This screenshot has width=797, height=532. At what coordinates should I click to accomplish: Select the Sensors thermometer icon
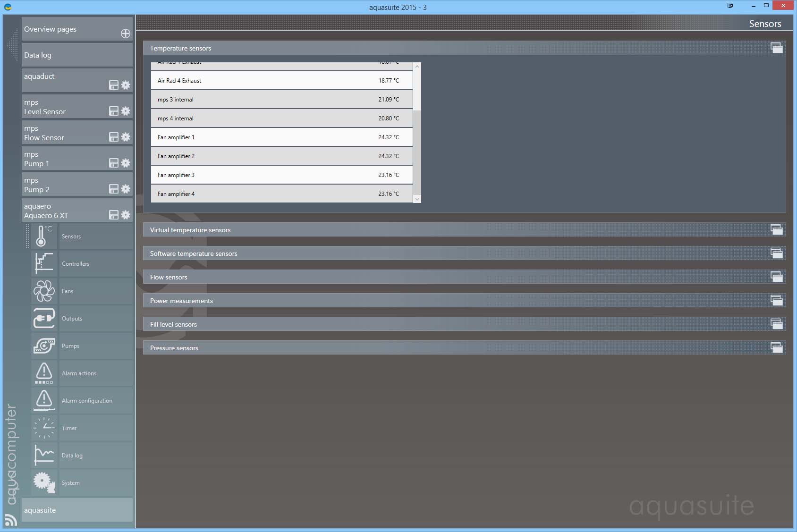(44, 236)
